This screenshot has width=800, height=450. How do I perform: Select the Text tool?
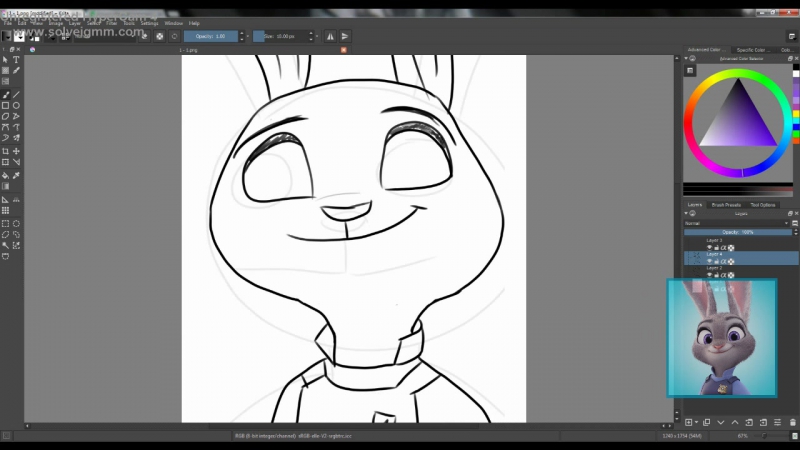16,60
